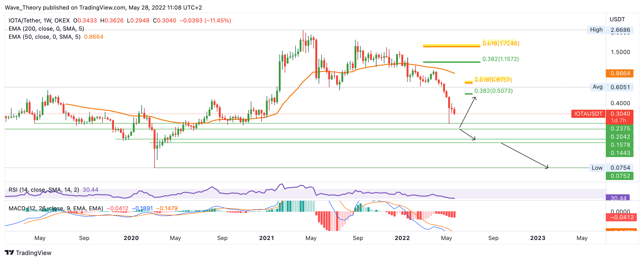
Task: Select the MACD indicator legend text
Action: [55, 208]
